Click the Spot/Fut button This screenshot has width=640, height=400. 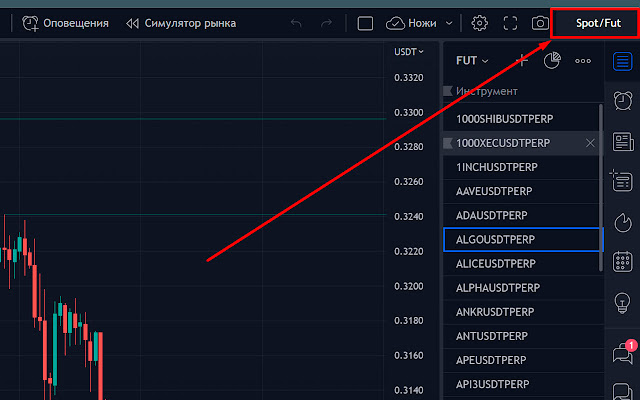[596, 23]
